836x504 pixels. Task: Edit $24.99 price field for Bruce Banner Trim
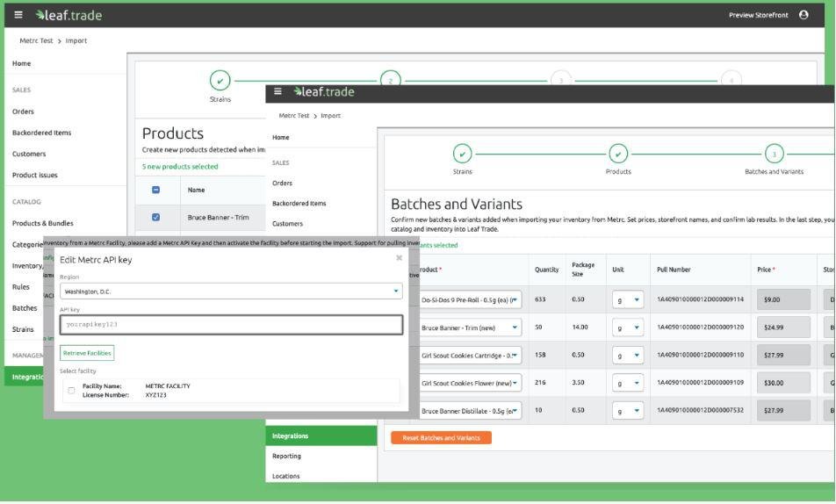pyautogui.click(x=783, y=328)
